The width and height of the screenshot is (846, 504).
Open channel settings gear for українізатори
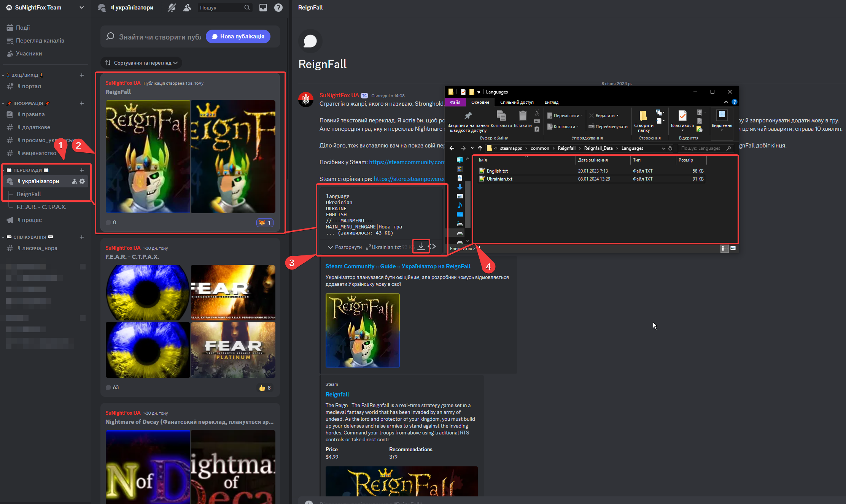(x=82, y=181)
